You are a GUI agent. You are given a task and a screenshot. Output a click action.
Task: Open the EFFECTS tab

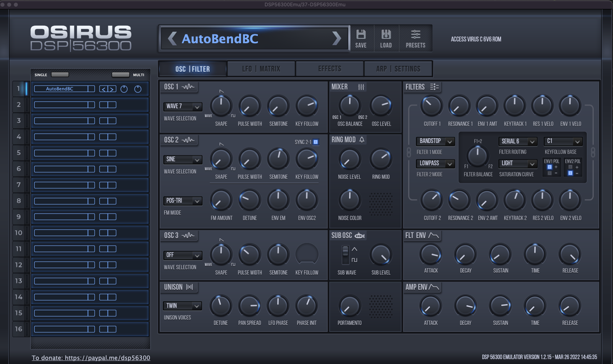[x=330, y=69]
